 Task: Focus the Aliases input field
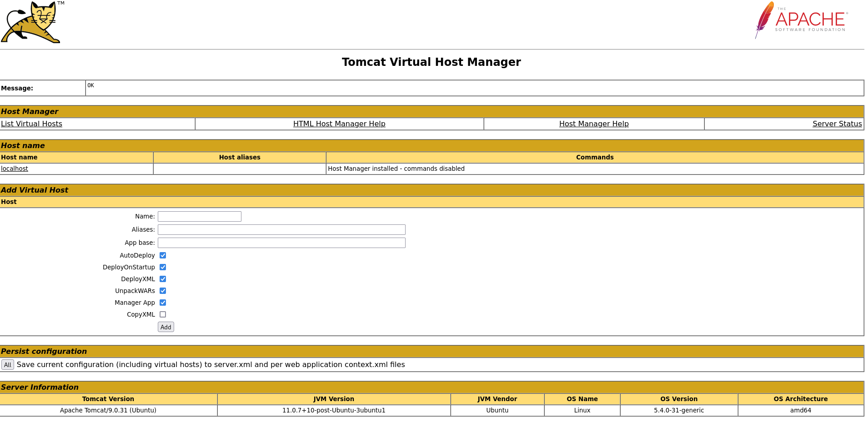click(x=281, y=230)
